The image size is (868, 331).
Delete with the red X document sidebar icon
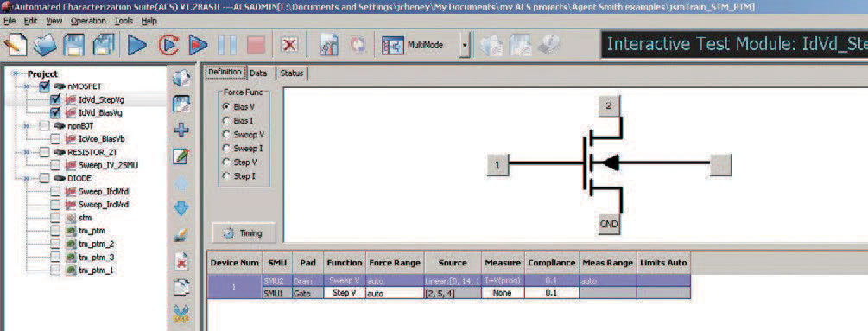tap(181, 261)
